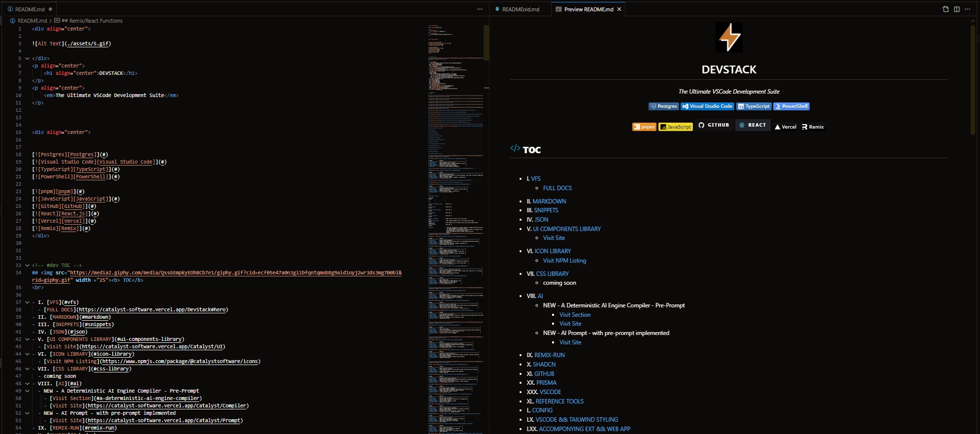The height and width of the screenshot is (434, 980).
Task: Click the pnpm badge in preview
Action: coord(644,127)
